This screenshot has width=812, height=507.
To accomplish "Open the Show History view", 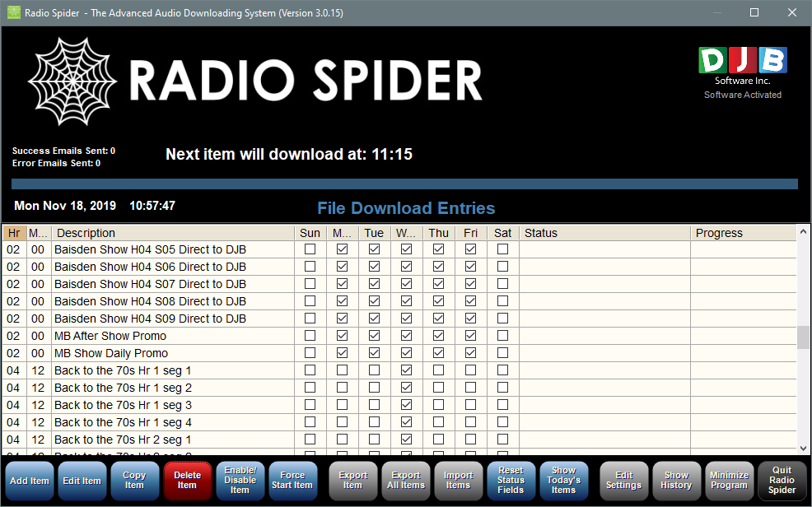I will tap(677, 481).
